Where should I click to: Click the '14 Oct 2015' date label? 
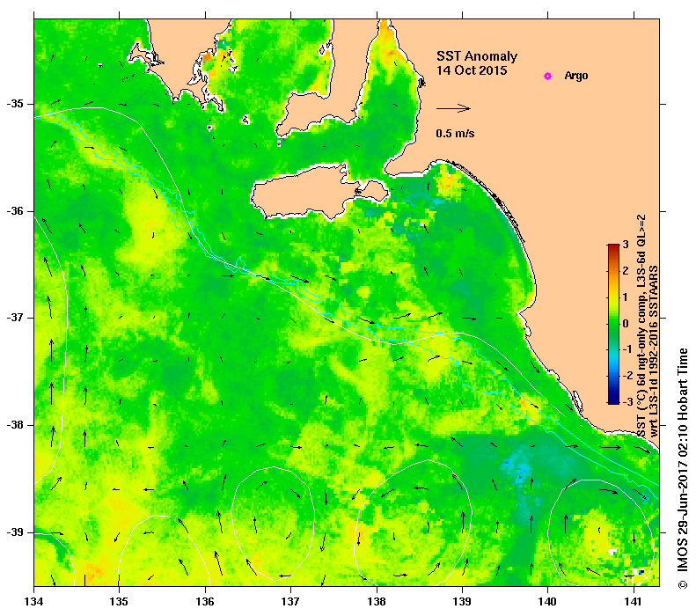[x=472, y=70]
